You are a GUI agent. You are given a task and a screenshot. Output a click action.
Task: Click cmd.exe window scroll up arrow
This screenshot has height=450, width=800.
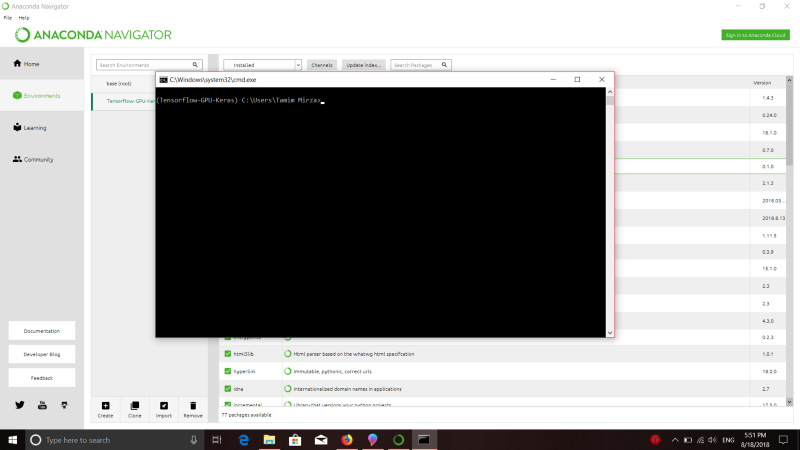tap(610, 92)
